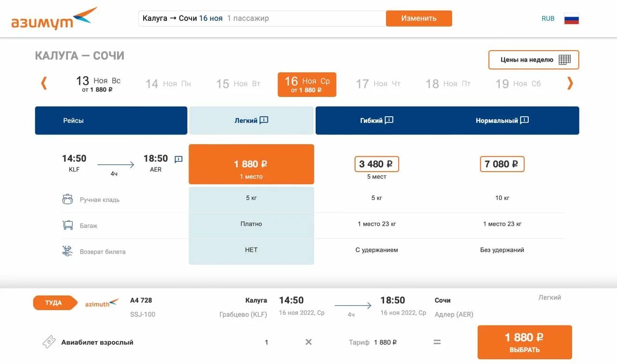617x364 pixels.
Task: Open the RUB currency selector
Action: [548, 19]
